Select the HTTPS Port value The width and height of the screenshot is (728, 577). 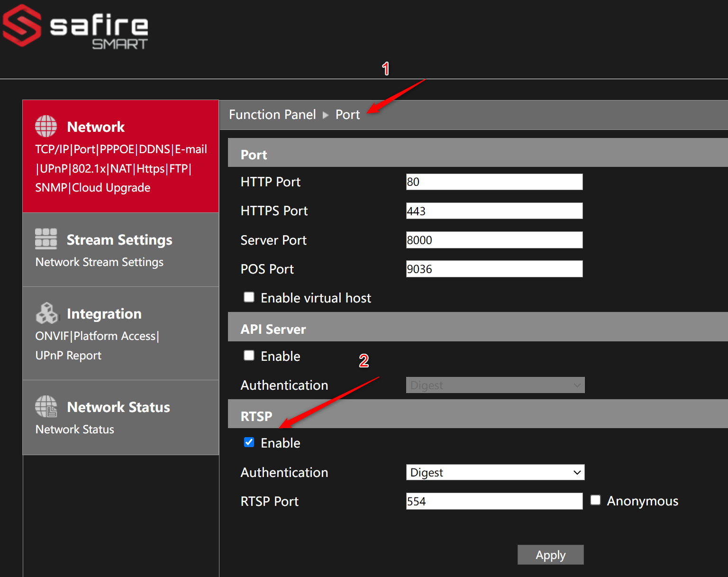494,211
